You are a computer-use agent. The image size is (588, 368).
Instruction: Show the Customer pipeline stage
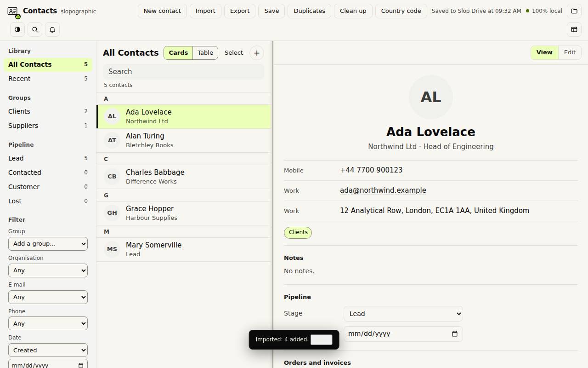pyautogui.click(x=48, y=187)
